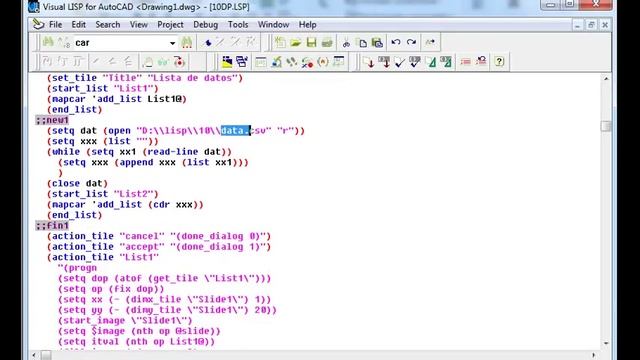Create a new file via toolbar
This screenshot has width=640, height=360.
click(280, 42)
